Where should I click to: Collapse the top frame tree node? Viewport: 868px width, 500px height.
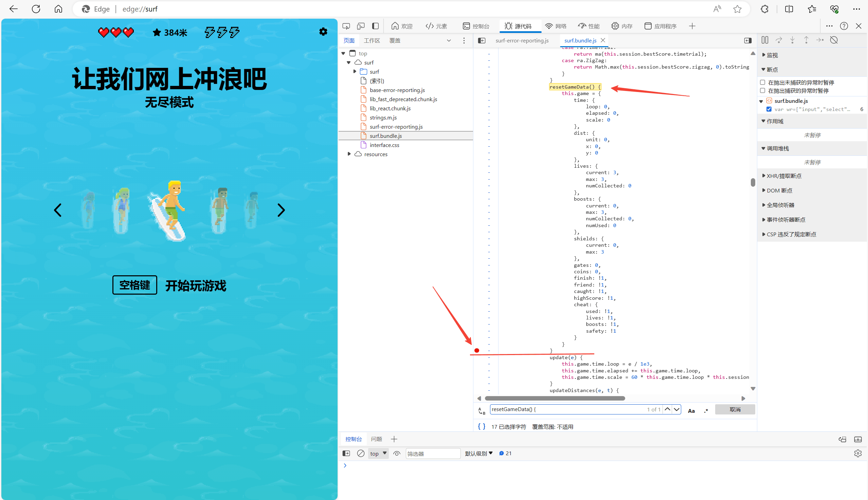tap(343, 53)
